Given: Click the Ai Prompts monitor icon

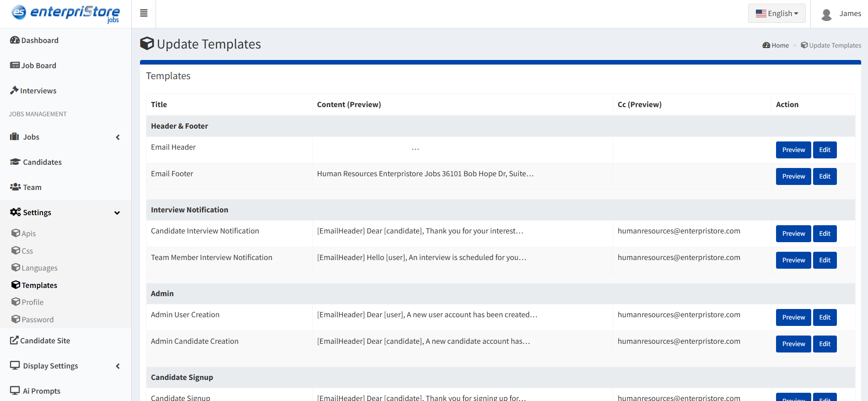Looking at the screenshot, I should click(15, 391).
